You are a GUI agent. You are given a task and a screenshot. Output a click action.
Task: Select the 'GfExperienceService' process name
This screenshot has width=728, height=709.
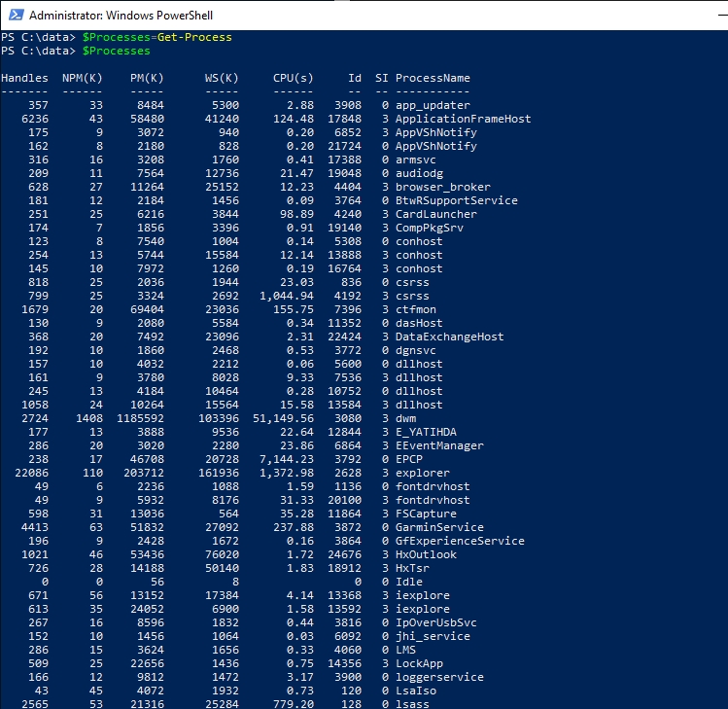click(460, 541)
